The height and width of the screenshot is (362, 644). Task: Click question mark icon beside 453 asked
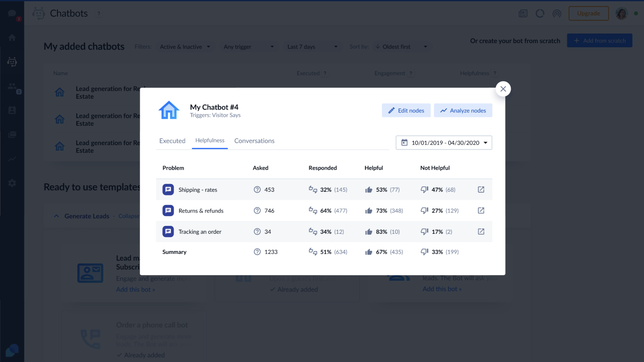coord(257,190)
